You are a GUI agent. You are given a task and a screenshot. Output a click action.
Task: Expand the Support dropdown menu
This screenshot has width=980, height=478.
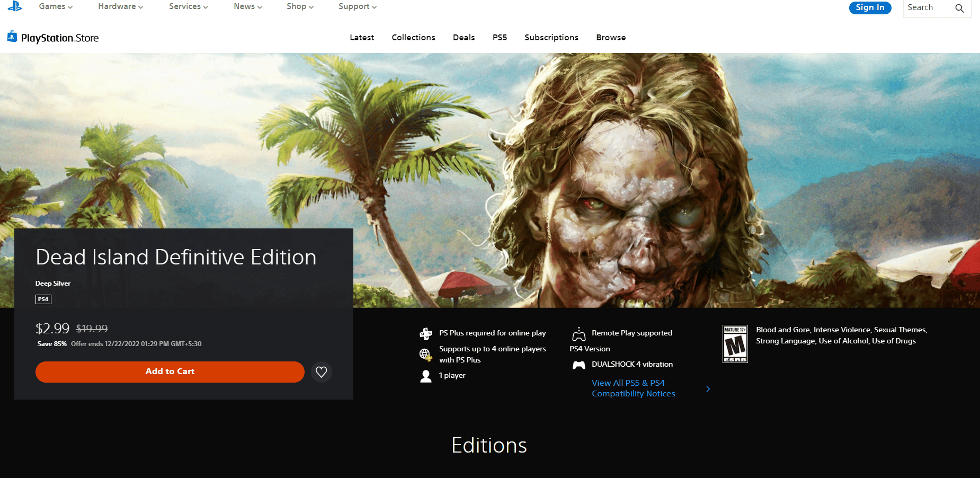coord(358,6)
